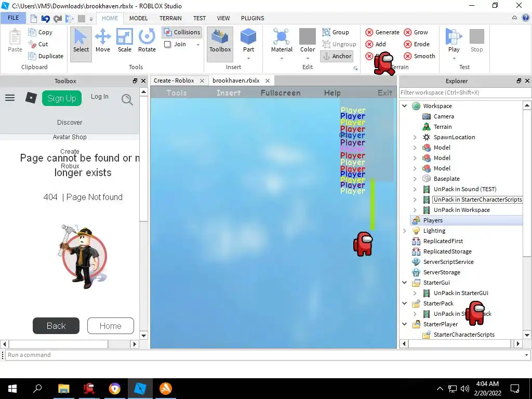Switch to Create - Roblox document tab
Viewport: 532px width, 399px height.
(174, 81)
